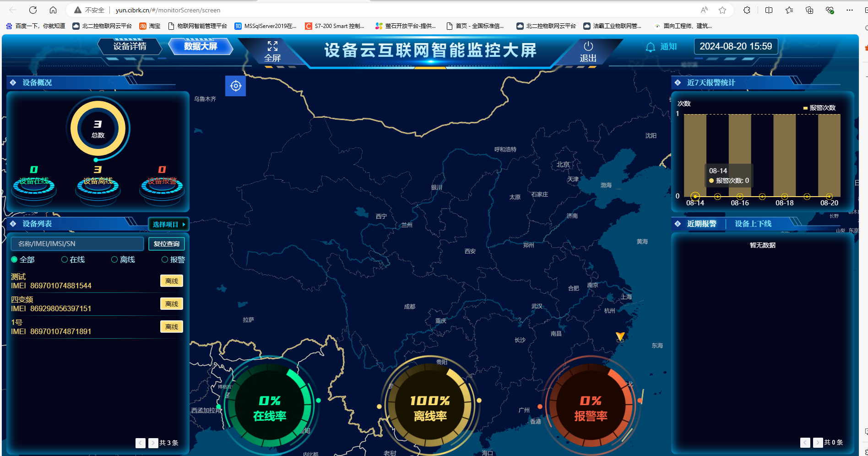Switch to the 数据大屏 tab
Screen dimensions: 868x456
201,46
